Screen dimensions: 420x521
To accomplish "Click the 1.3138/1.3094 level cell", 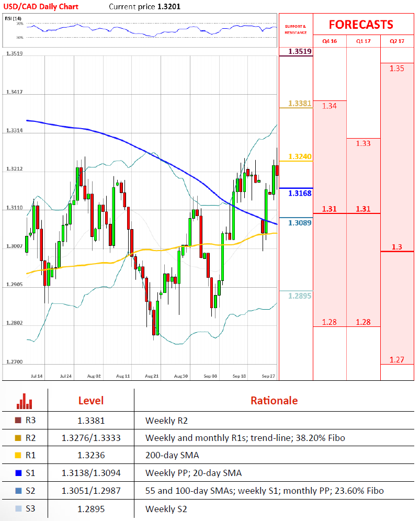I will coord(91,473).
